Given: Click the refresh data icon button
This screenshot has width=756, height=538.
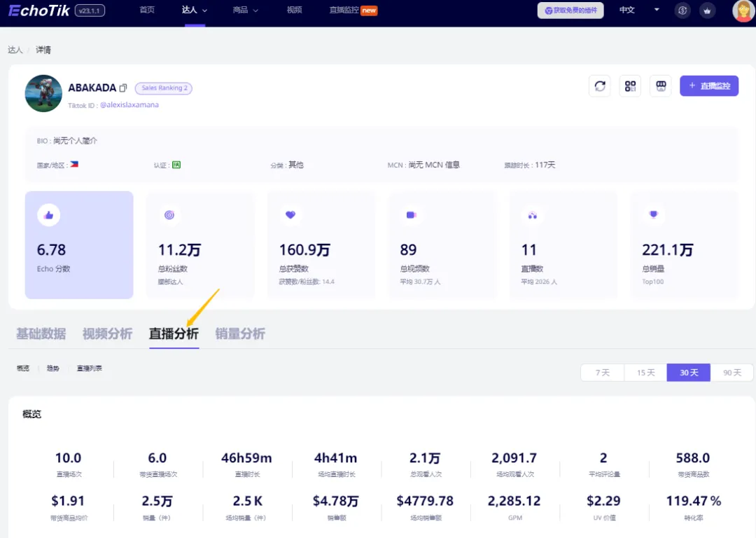Looking at the screenshot, I should point(600,86).
